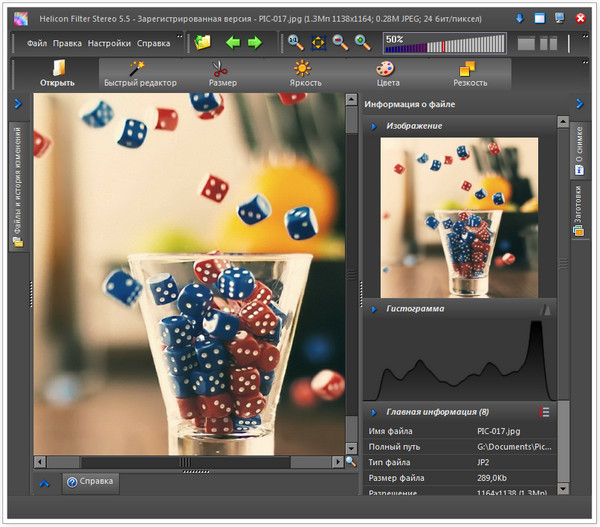600x527 pixels.
Task: Open the Файл menu
Action: (x=37, y=44)
